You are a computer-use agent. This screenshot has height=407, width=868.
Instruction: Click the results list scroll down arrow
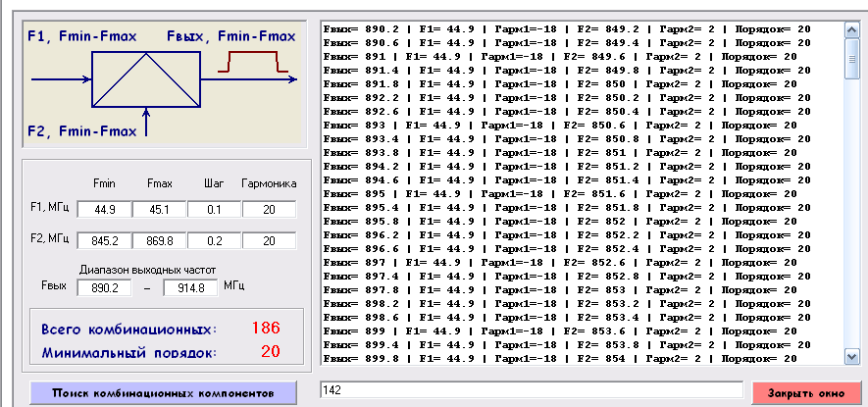point(851,356)
